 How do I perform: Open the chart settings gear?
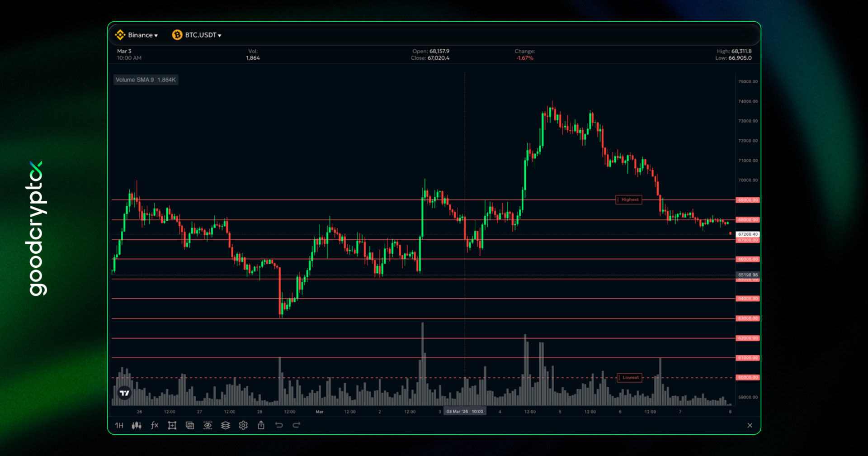pyautogui.click(x=243, y=425)
